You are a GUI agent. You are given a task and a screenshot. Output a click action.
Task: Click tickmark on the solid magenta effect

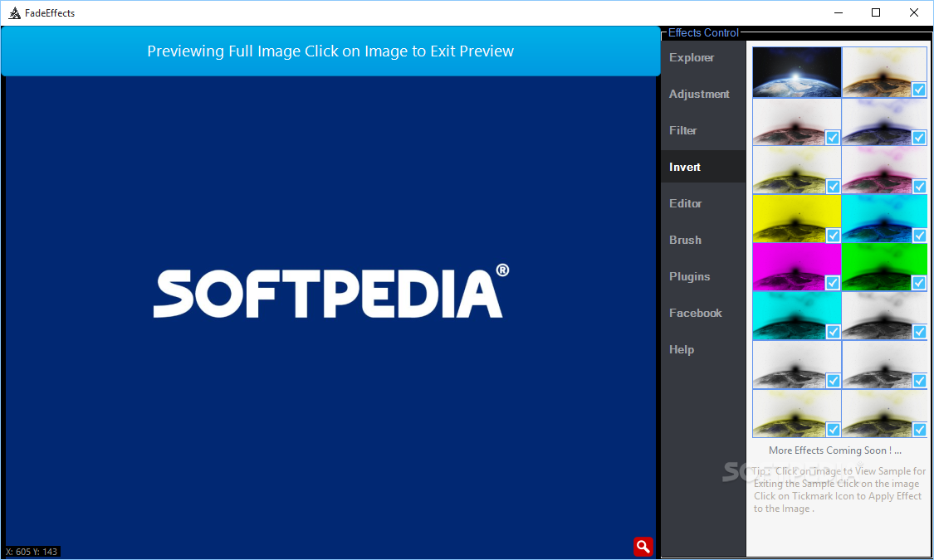click(x=833, y=283)
